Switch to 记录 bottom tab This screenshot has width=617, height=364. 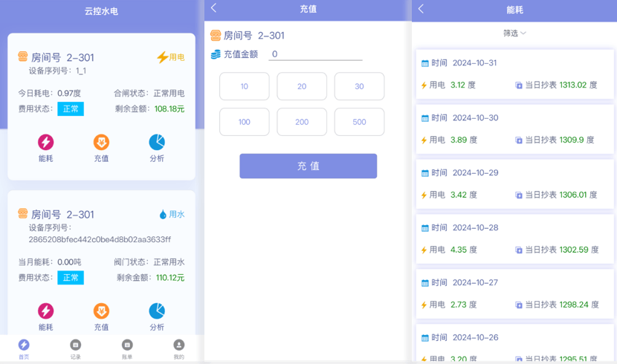coord(75,348)
